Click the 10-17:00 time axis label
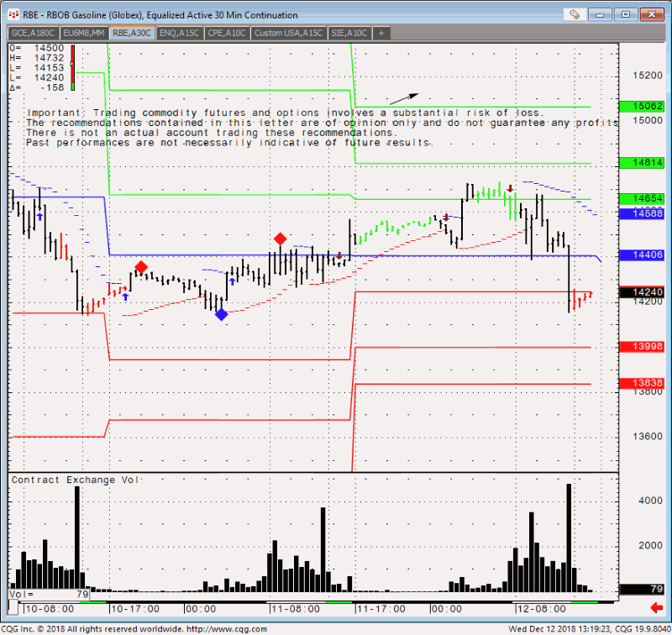This screenshot has width=672, height=635. (135, 608)
